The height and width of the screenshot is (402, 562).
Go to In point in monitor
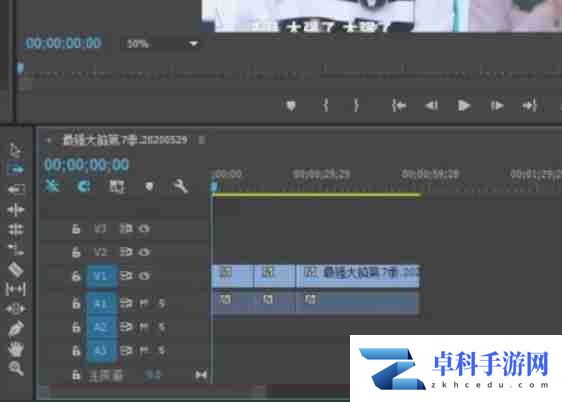click(x=399, y=106)
